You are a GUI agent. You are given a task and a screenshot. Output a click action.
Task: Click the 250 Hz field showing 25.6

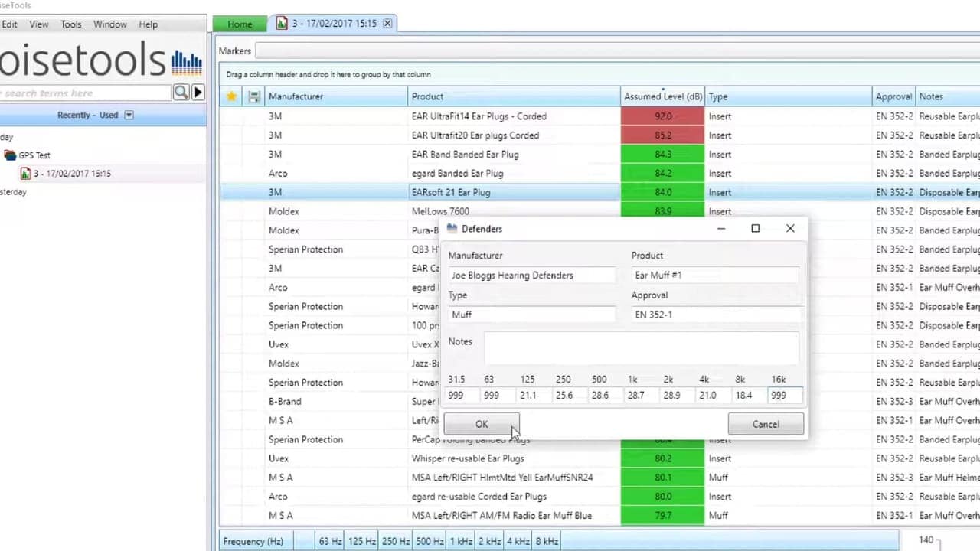[x=570, y=396]
